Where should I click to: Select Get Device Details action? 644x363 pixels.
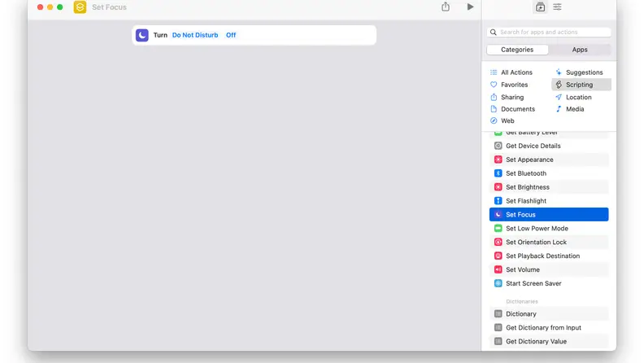tap(549, 146)
